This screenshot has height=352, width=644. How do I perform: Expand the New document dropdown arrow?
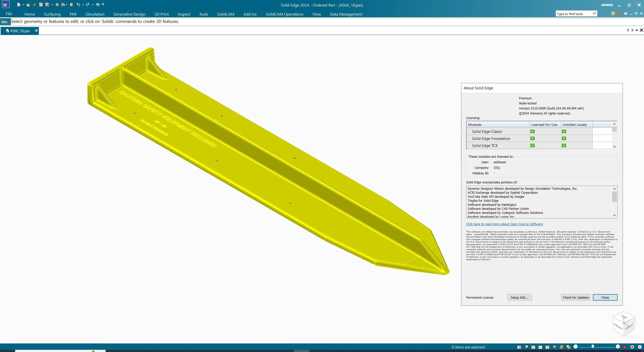click(x=23, y=5)
